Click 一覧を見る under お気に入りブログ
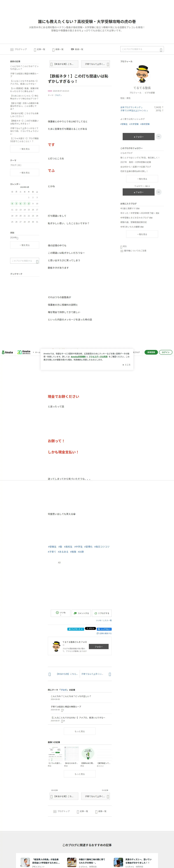 pyautogui.click(x=142, y=234)
